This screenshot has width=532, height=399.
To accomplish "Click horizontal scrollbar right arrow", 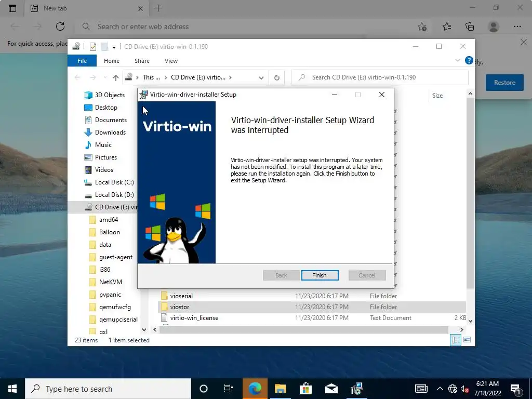I will (461, 329).
